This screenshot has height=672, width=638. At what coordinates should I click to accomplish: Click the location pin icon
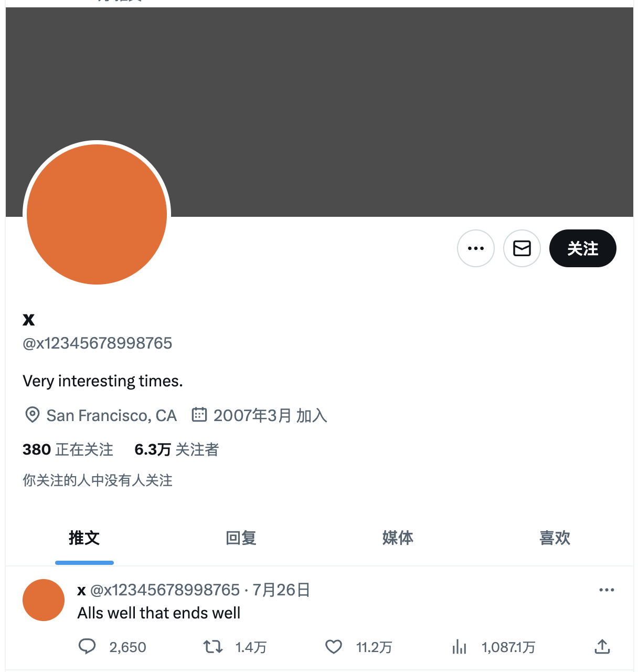[32, 415]
